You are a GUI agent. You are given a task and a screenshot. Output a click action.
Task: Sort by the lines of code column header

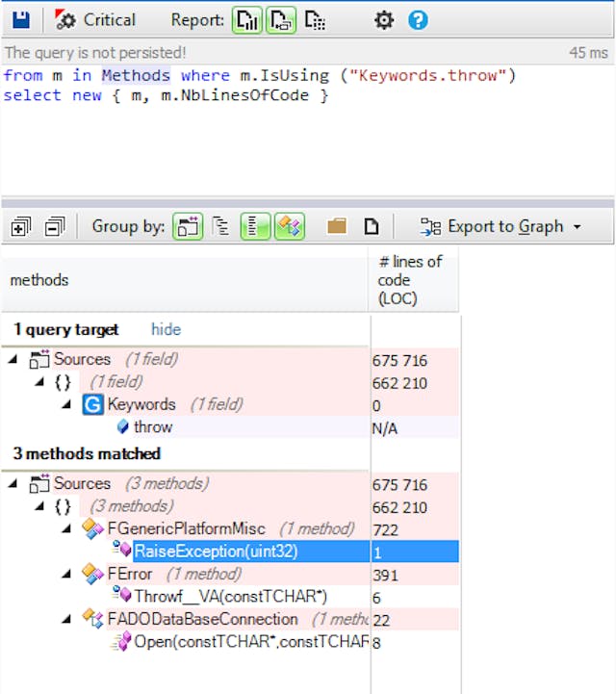tap(414, 279)
